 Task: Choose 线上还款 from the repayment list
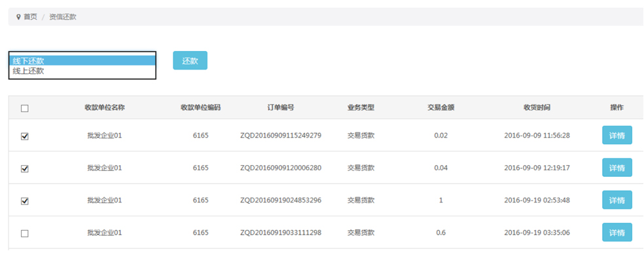point(82,71)
